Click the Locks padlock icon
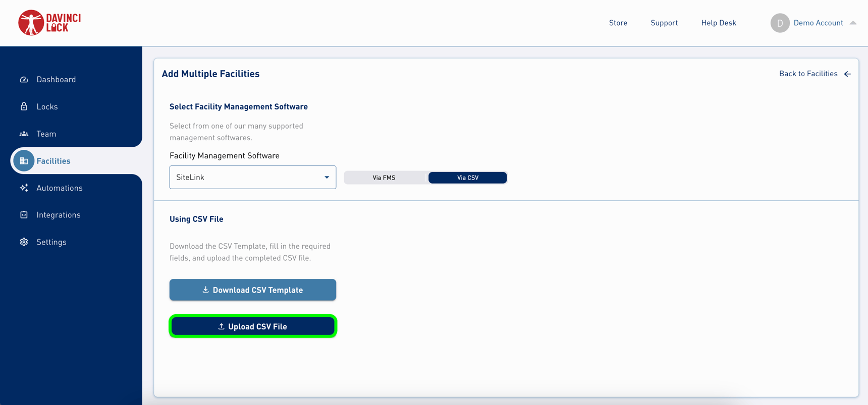Image resolution: width=868 pixels, height=405 pixels. pos(24,106)
